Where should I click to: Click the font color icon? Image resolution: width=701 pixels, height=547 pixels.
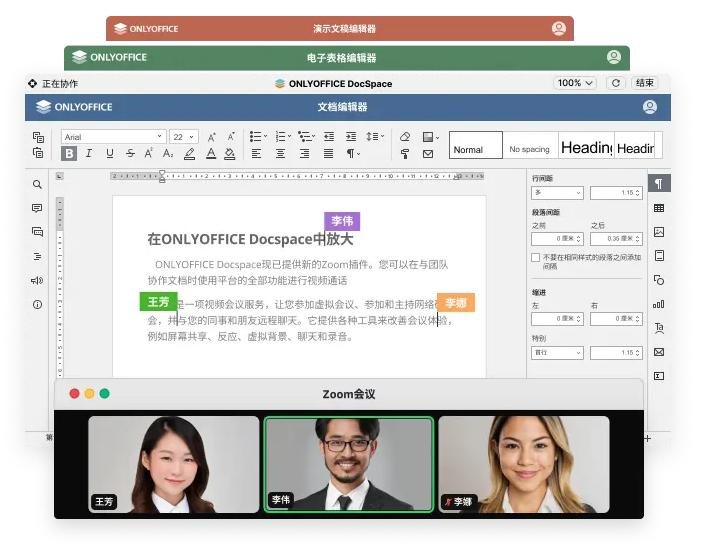pyautogui.click(x=211, y=154)
